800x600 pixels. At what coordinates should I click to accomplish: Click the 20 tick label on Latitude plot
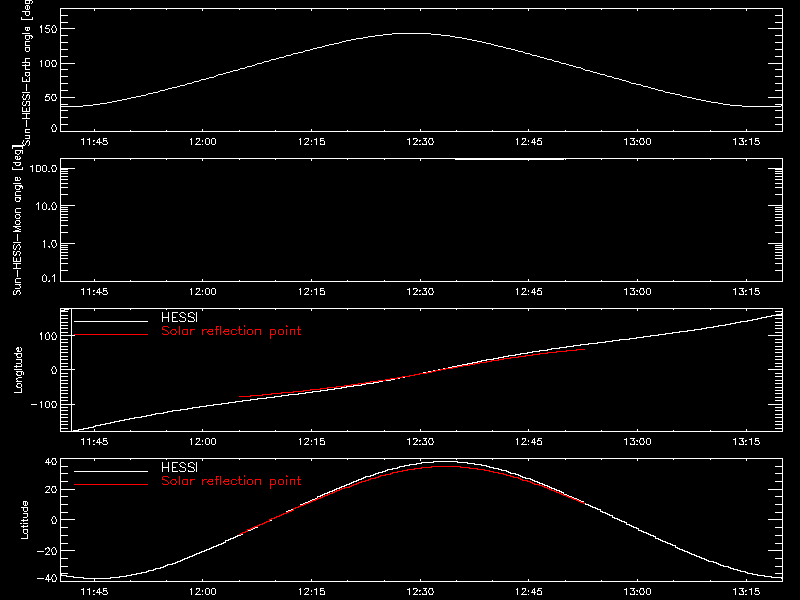coord(51,490)
